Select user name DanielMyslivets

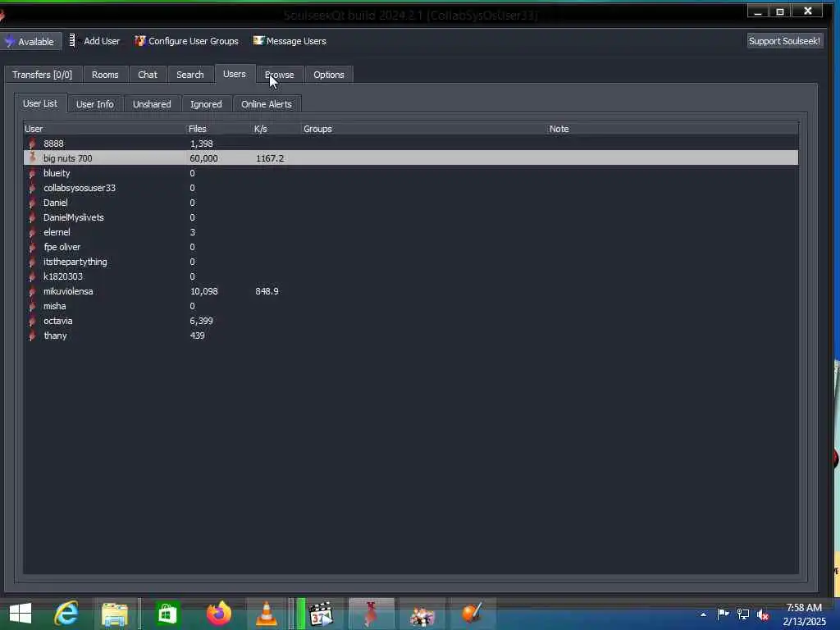point(73,217)
